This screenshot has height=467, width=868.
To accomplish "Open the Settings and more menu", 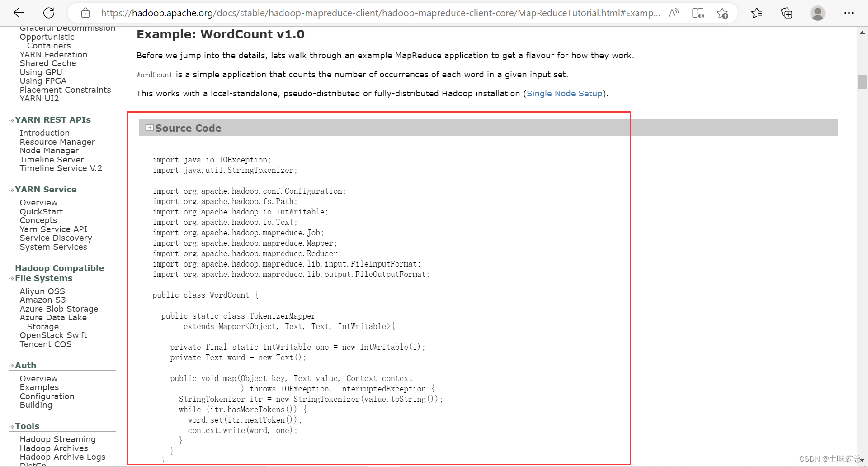I will (x=849, y=13).
